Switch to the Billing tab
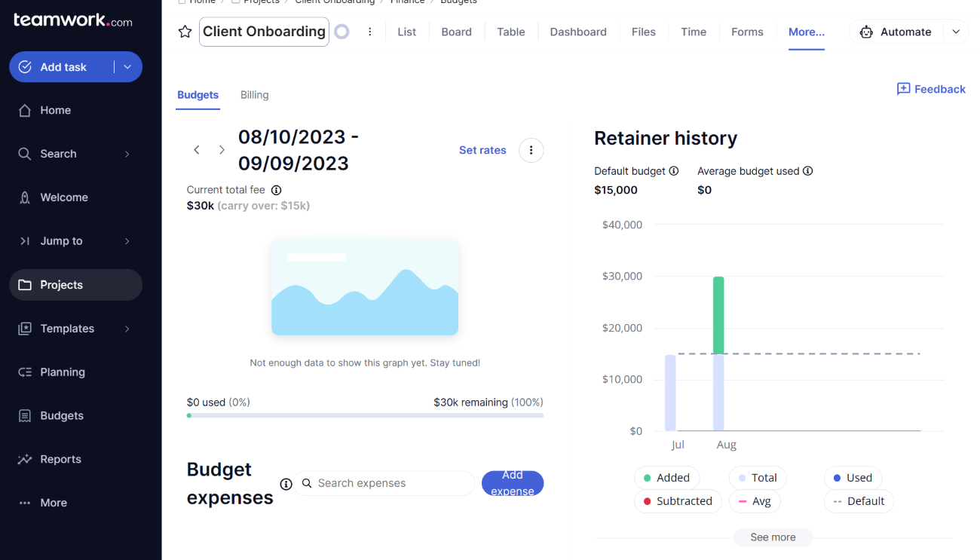 tap(254, 95)
